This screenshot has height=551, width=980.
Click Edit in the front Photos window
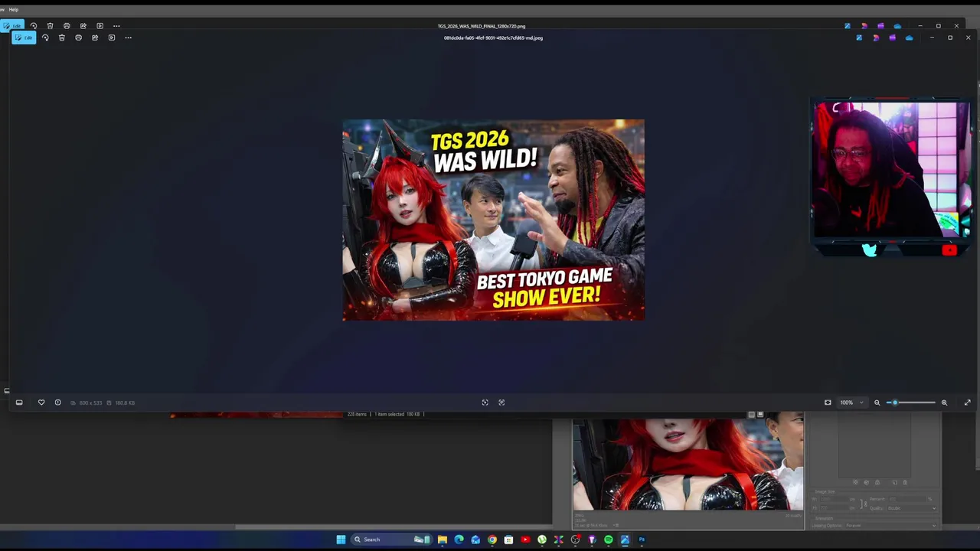(24, 37)
